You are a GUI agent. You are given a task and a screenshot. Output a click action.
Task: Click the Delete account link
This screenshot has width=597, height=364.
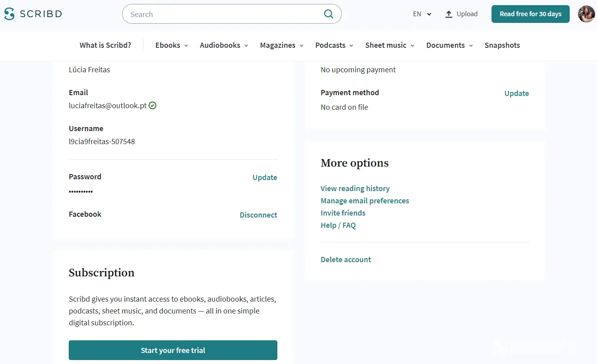point(346,260)
